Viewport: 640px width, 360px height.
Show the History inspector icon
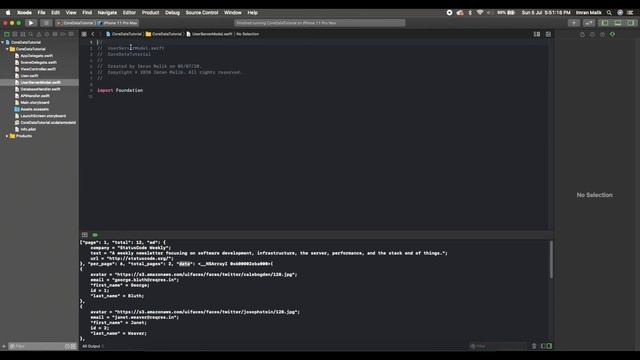(592, 35)
